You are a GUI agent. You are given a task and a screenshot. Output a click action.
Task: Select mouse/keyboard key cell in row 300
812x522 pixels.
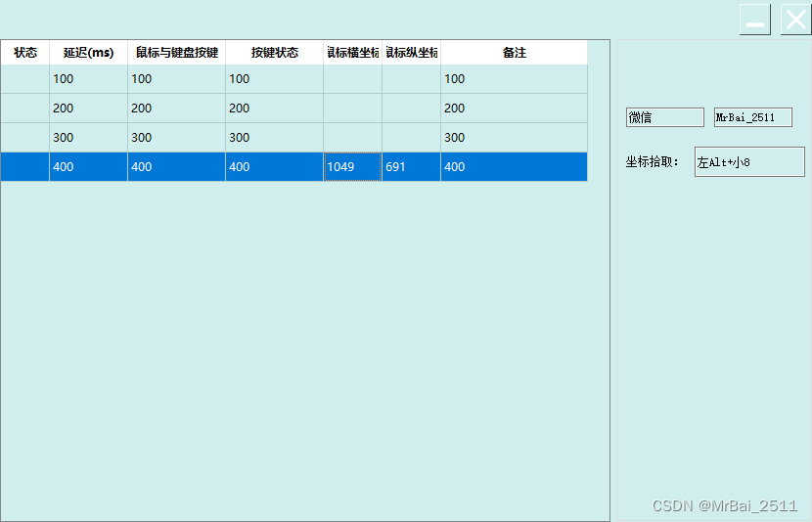point(177,138)
